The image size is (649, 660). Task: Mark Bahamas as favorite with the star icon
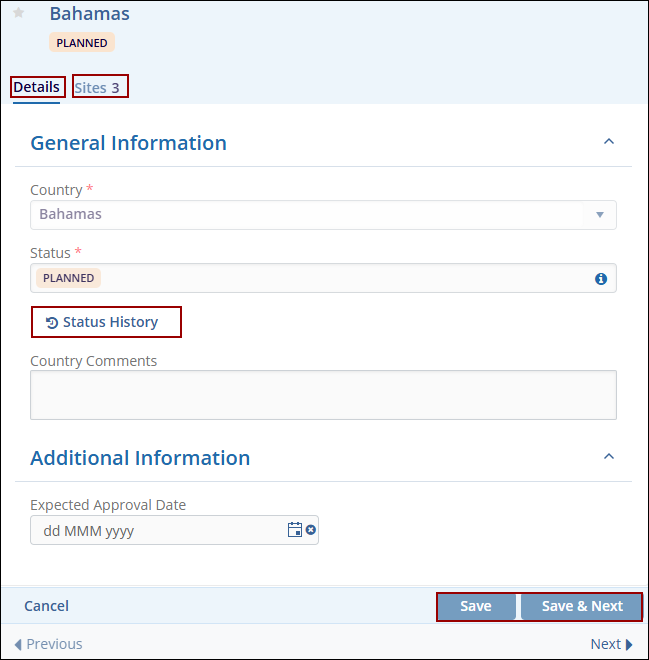tap(18, 13)
